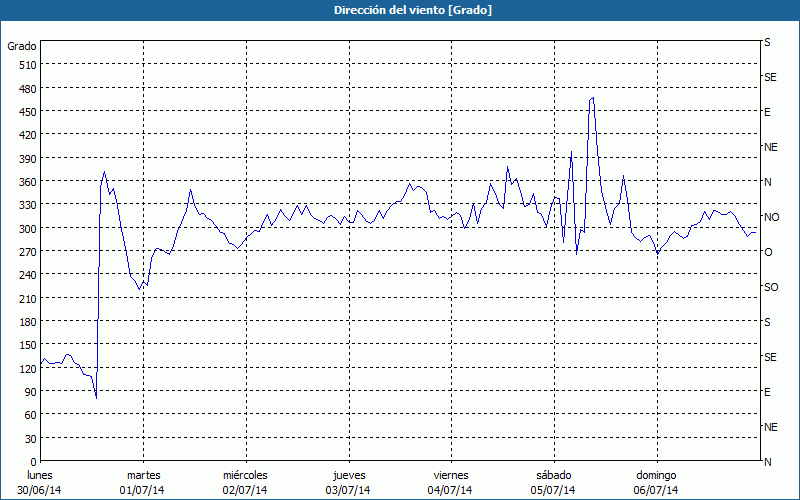Screen dimensions: 800x500
Task: Select the viernes day label
Action: [451, 475]
